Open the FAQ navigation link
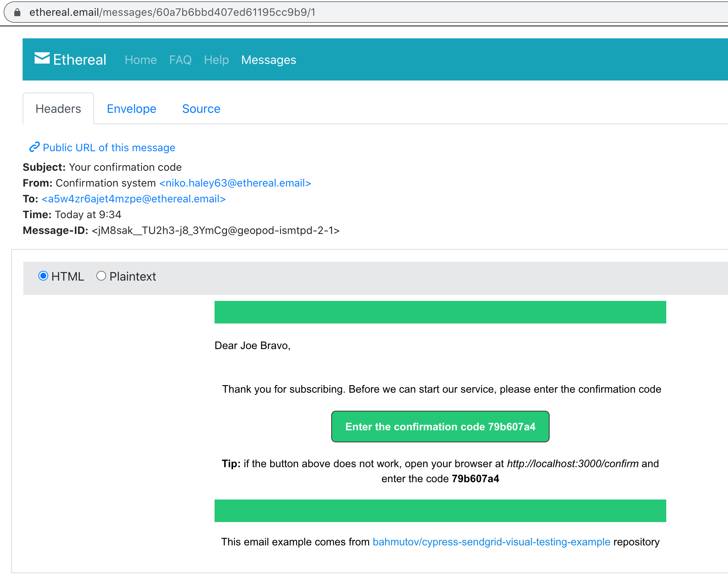 coord(180,60)
